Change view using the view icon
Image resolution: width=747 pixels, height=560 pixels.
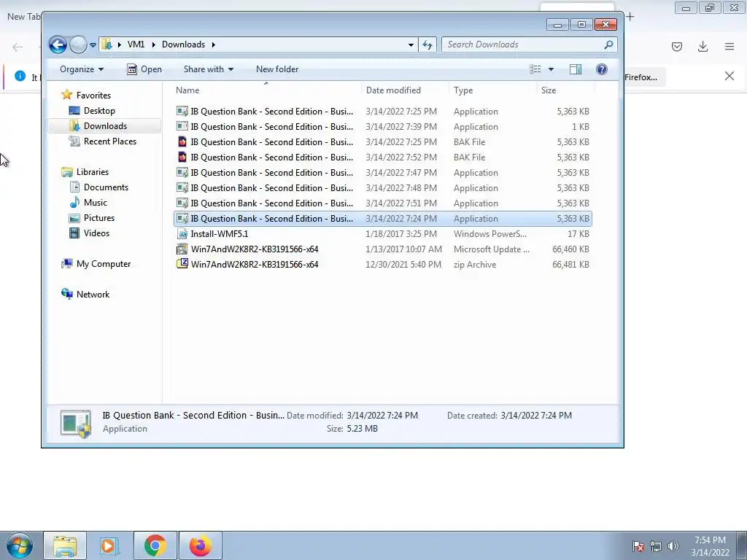coord(535,69)
